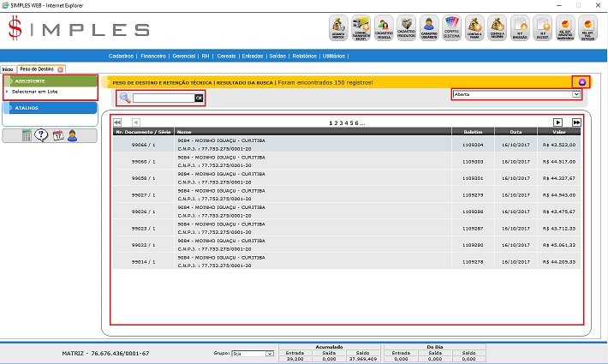This screenshot has height=364, width=608.
Task: Click the Config Sistema color-fan icon
Action: [451, 28]
